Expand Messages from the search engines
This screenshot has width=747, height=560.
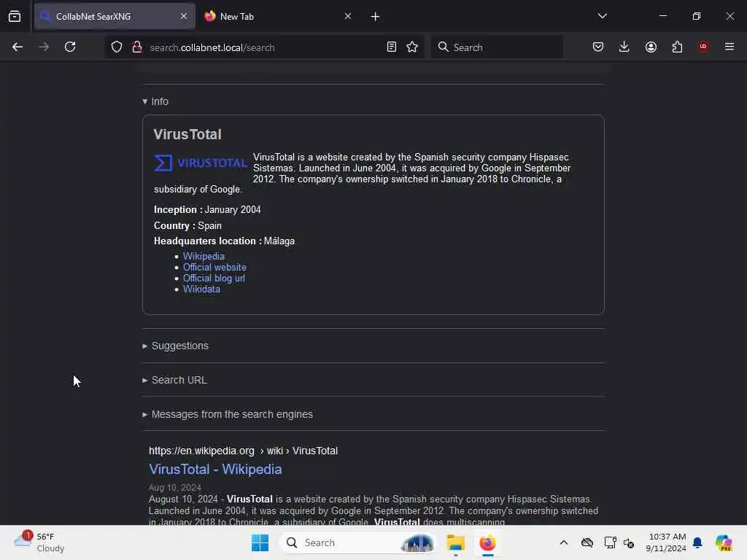click(x=228, y=414)
